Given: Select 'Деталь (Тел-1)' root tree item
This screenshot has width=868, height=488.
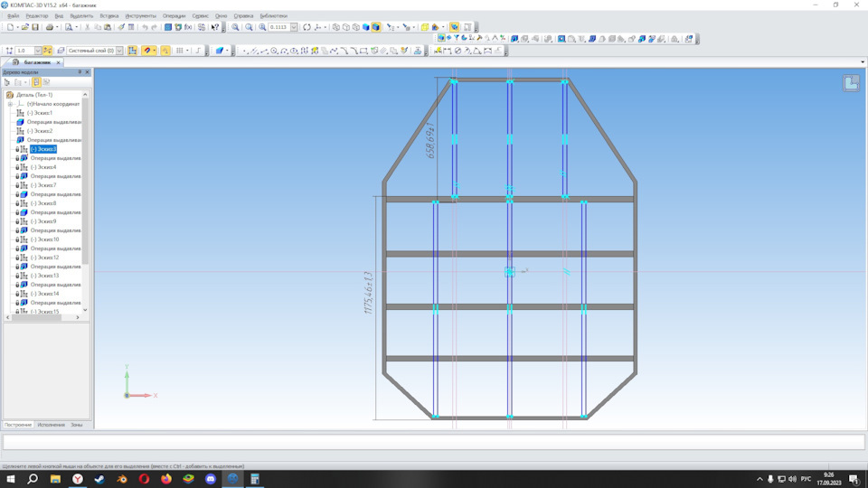Looking at the screenshot, I should coord(34,95).
